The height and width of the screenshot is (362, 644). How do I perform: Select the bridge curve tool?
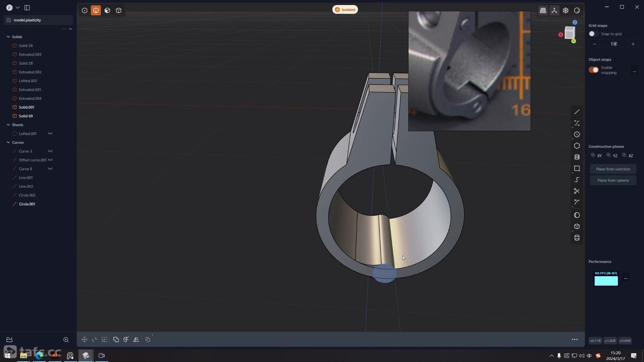point(577,202)
